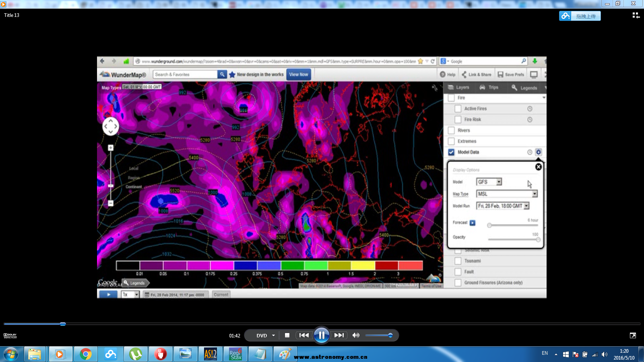Enable Ground Fissures (Arizona only) checkbox

pos(458,283)
